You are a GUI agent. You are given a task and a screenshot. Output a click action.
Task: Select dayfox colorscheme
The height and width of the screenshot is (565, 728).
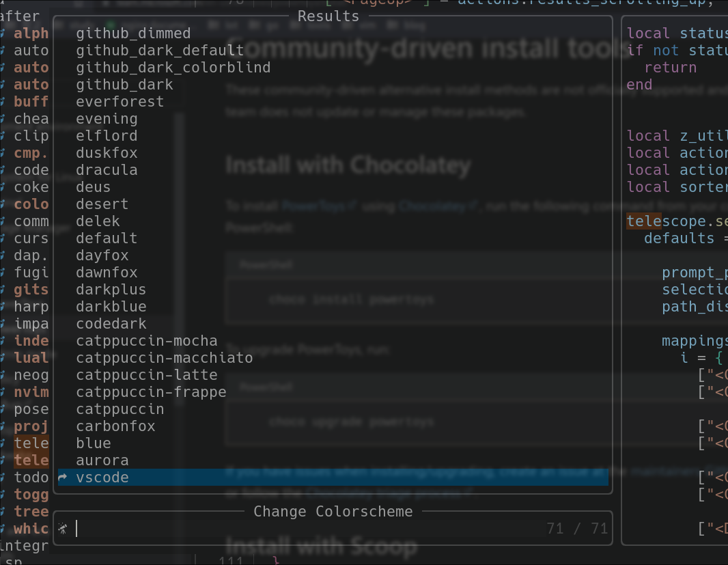[x=102, y=255]
